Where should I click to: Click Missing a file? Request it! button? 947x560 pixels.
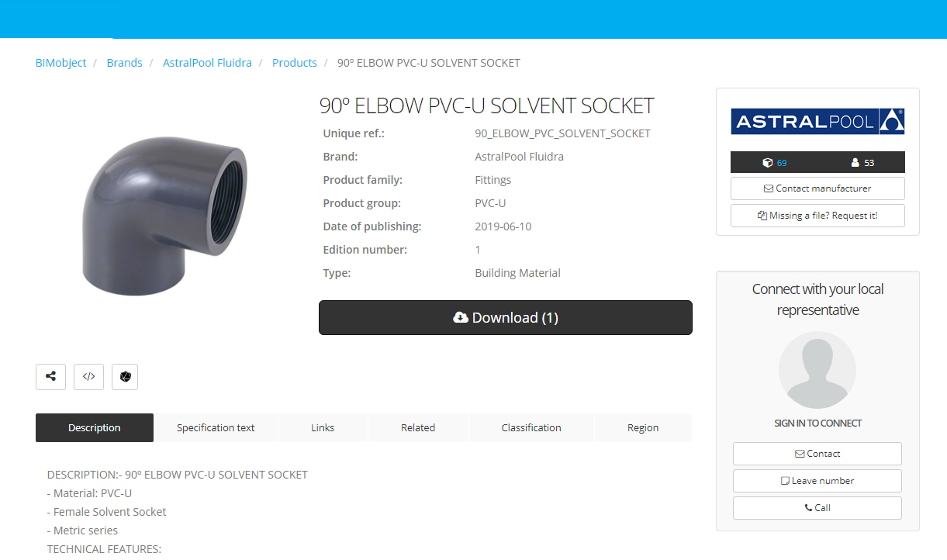(817, 216)
